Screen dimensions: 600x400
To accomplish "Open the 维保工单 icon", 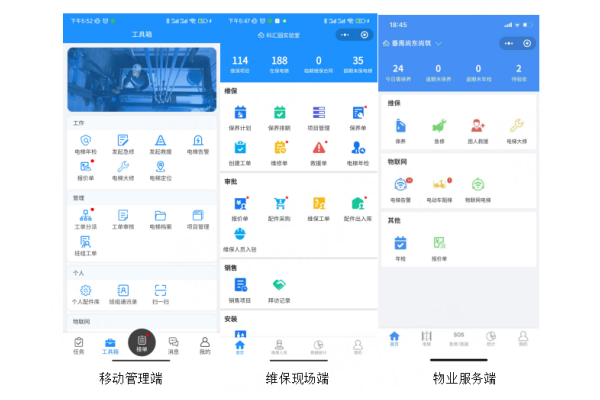I will (x=319, y=204).
